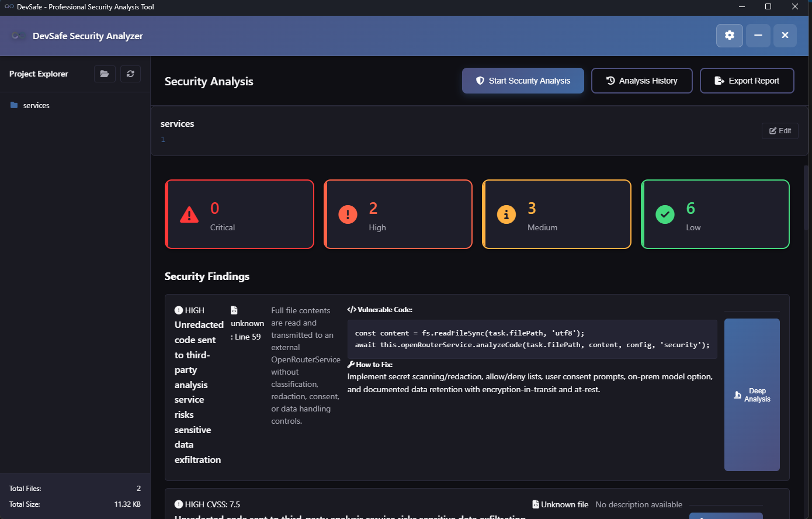Export Report
The height and width of the screenshot is (519, 812).
click(747, 81)
